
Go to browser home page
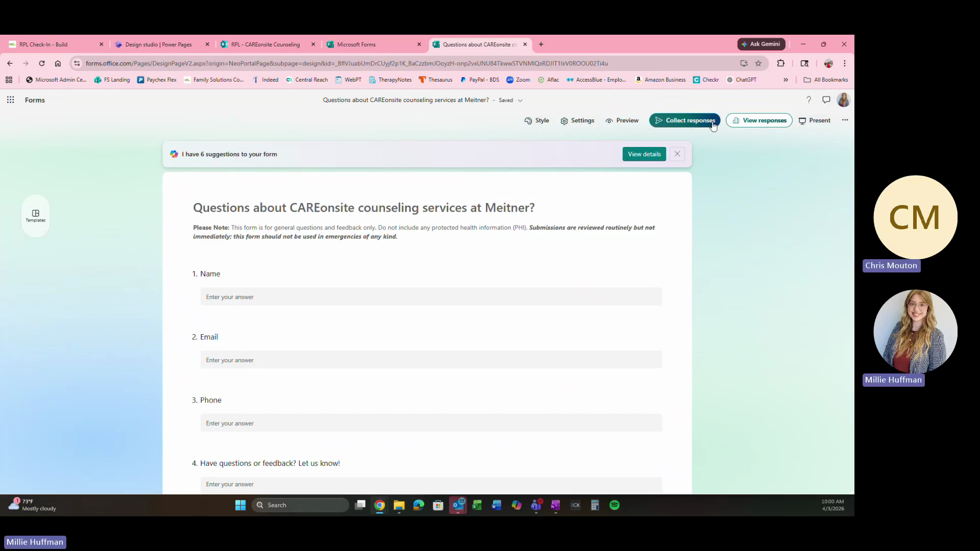coord(58,63)
